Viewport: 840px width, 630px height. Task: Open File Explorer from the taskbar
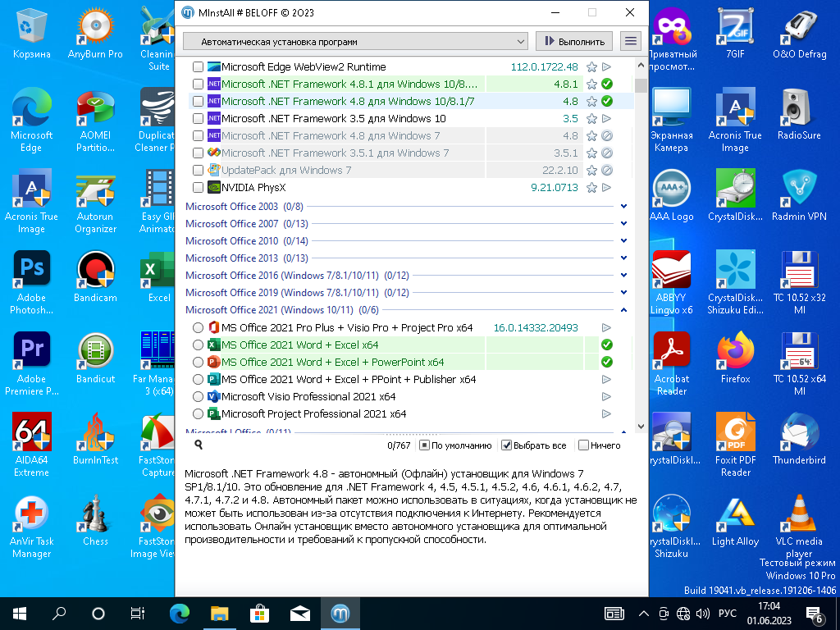219,614
